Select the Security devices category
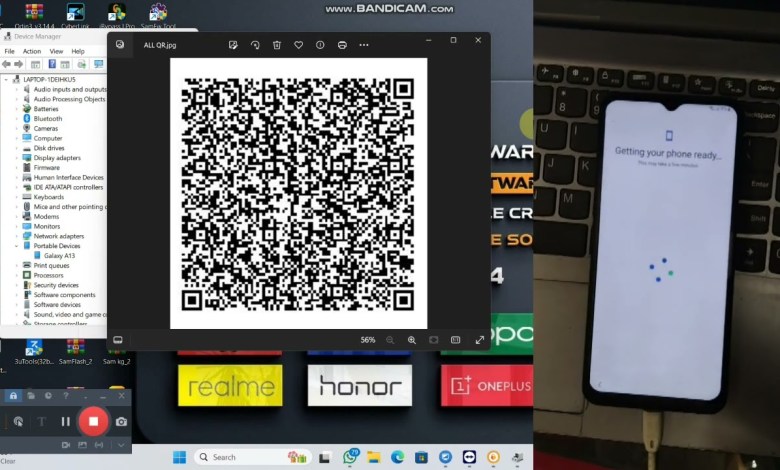Screen dimensions: 780x470 [x=56, y=285]
